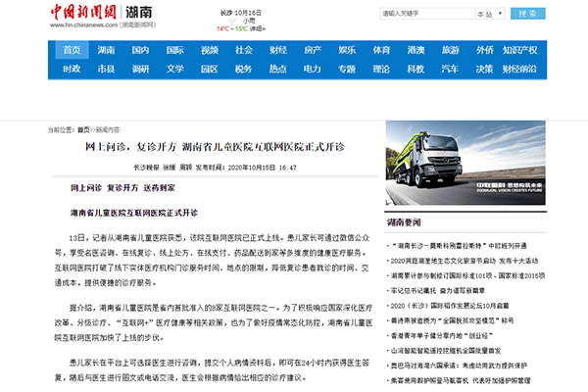Open the 调研 section

140,69
